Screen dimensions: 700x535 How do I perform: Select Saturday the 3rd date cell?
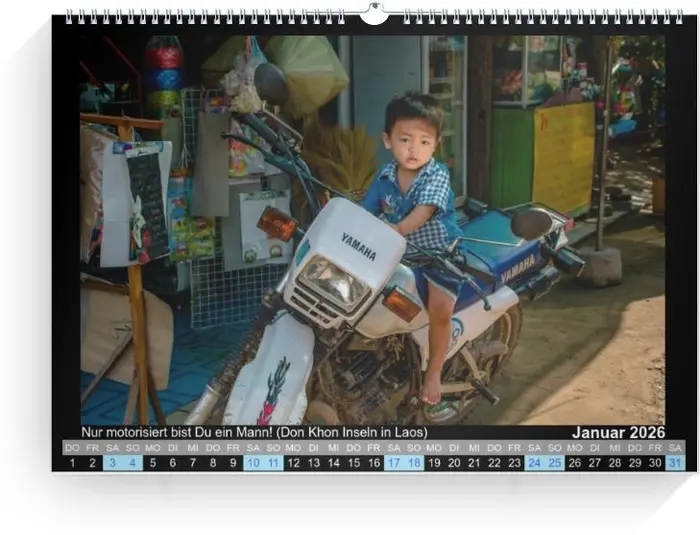click(112, 463)
